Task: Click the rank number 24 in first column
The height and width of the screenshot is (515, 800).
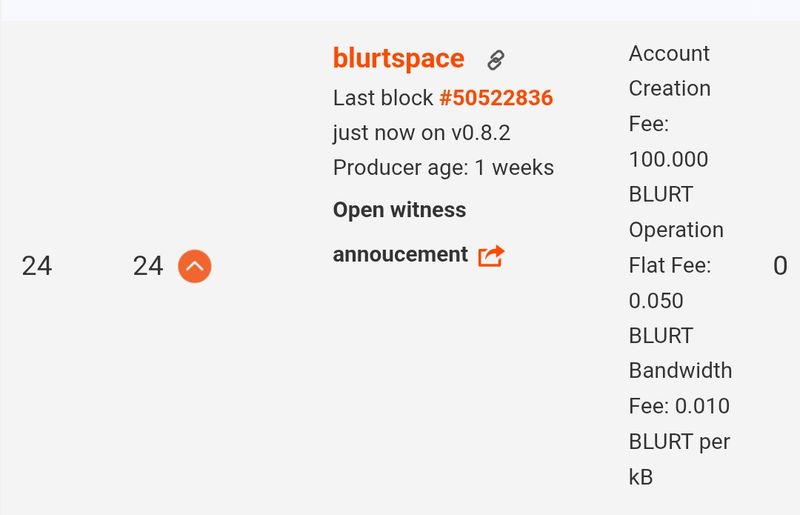Action: (x=37, y=266)
